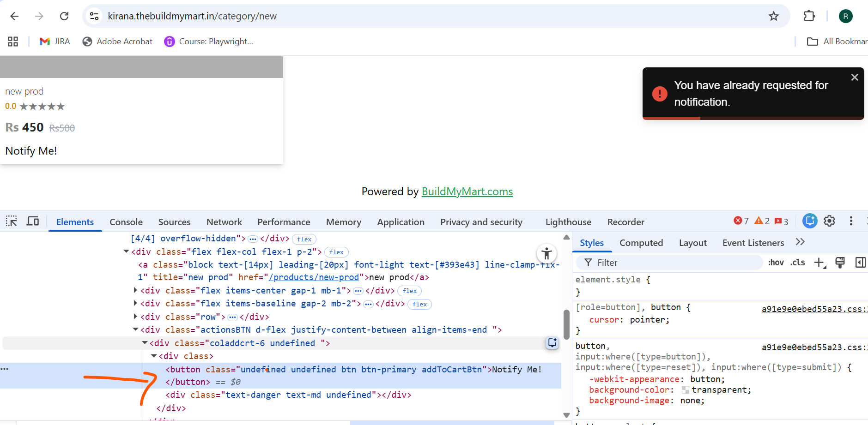
Task: Close the notification toast
Action: 855,78
